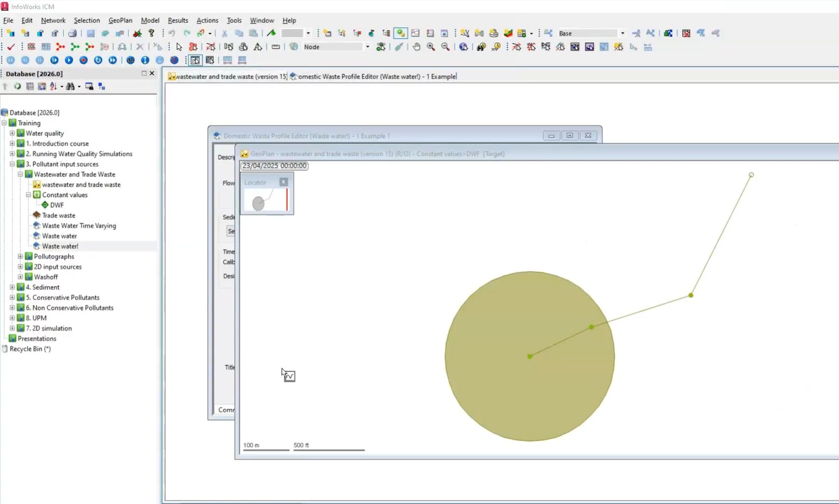Viewport: 839px width, 504px height.
Task: Expand the '4. Sediment' tree node
Action: tap(11, 287)
